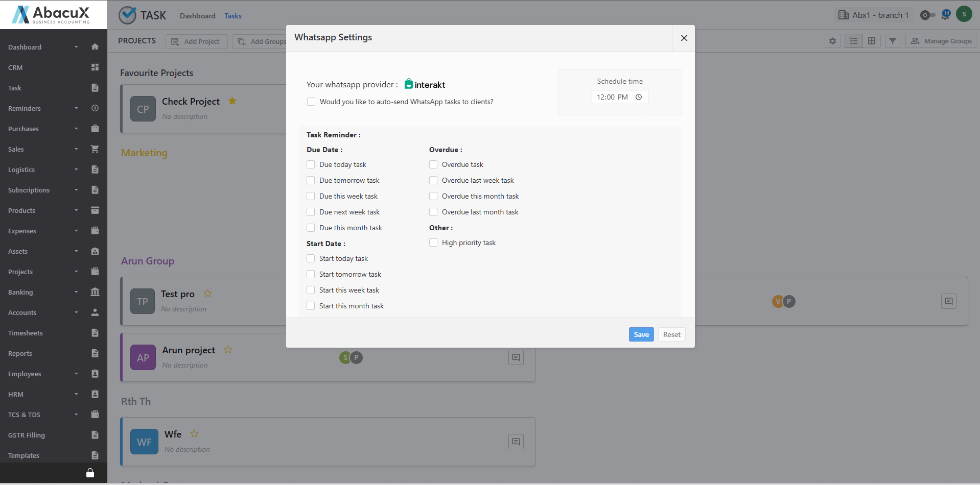Viewport: 980px width, 485px height.
Task: Reset the Whatsapp settings form
Action: [671, 334]
